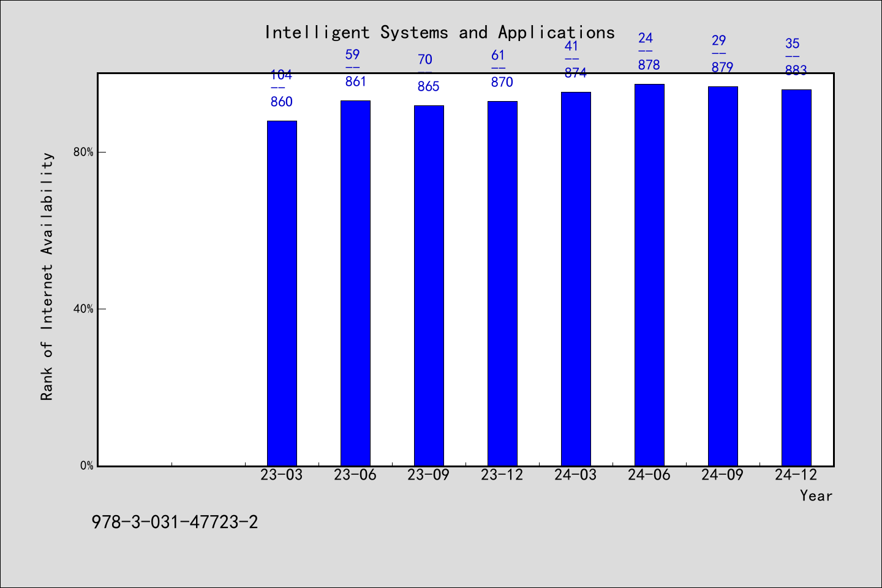The width and height of the screenshot is (882, 588).
Task: Select the blue bar for 24-09
Action: [x=723, y=276]
